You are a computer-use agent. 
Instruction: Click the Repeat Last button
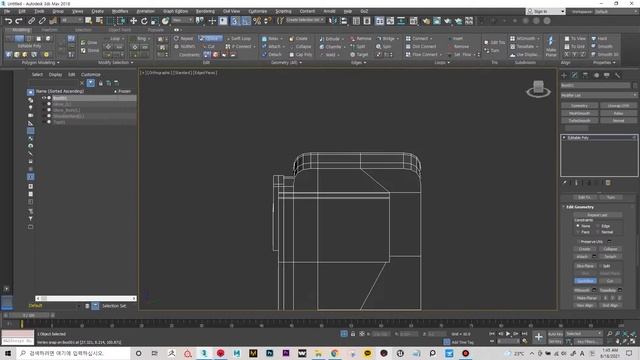(x=597, y=215)
